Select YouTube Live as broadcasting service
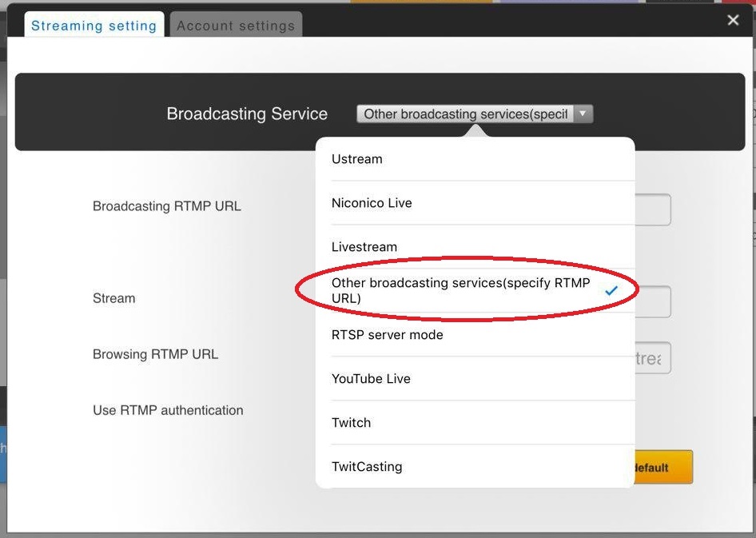The image size is (756, 538). click(x=475, y=378)
